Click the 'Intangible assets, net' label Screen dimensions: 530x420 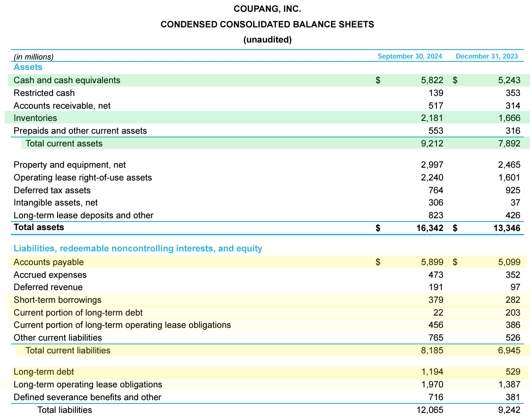pyautogui.click(x=55, y=203)
